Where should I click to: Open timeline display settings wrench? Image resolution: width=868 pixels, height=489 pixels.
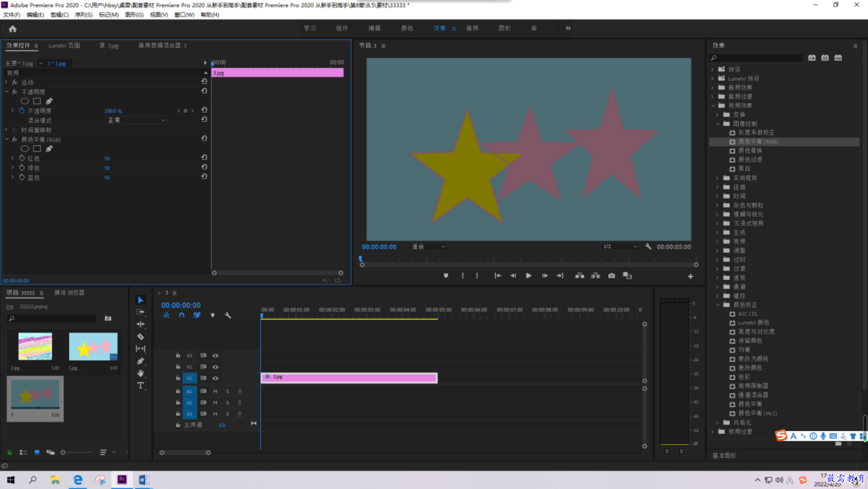tap(228, 315)
